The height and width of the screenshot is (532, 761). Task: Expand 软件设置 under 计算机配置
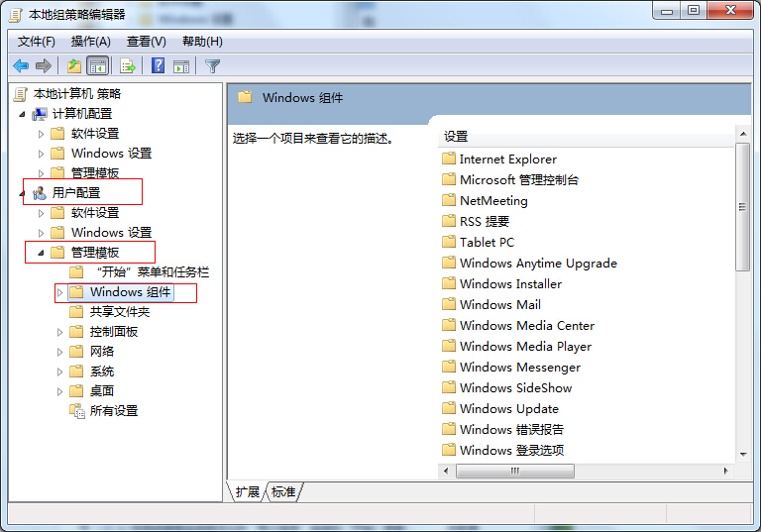pos(42,134)
